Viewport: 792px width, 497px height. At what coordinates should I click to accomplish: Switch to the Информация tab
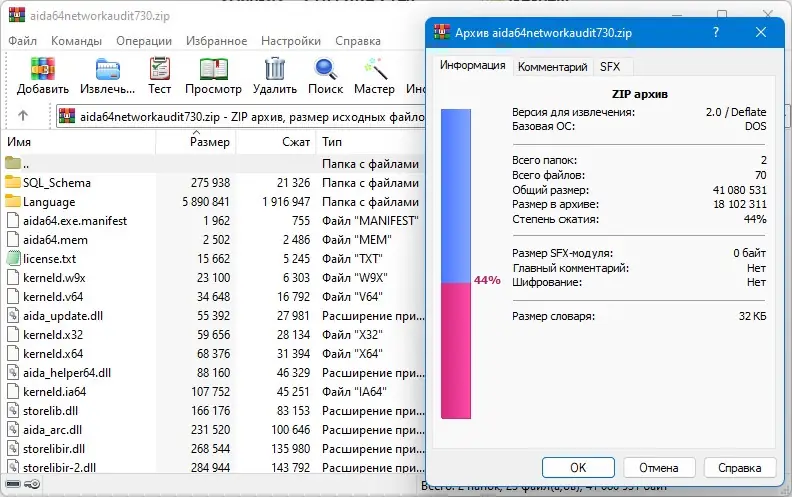[472, 66]
